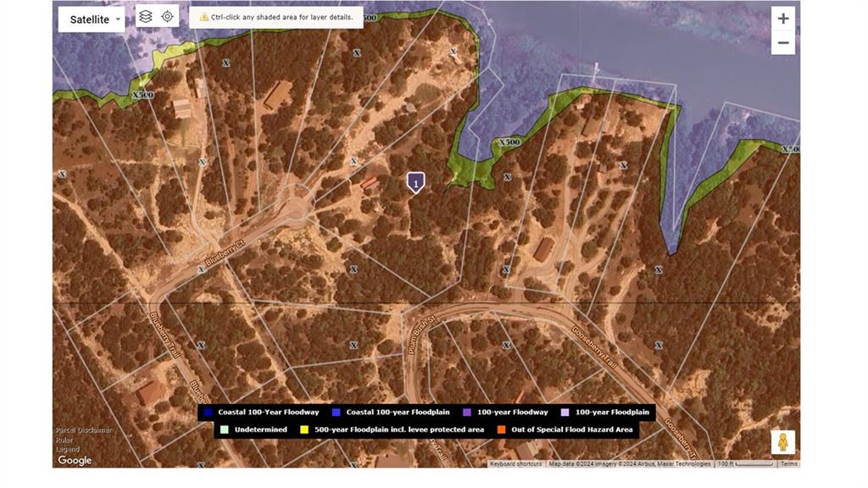Click the locate target crosshair icon

(x=168, y=17)
